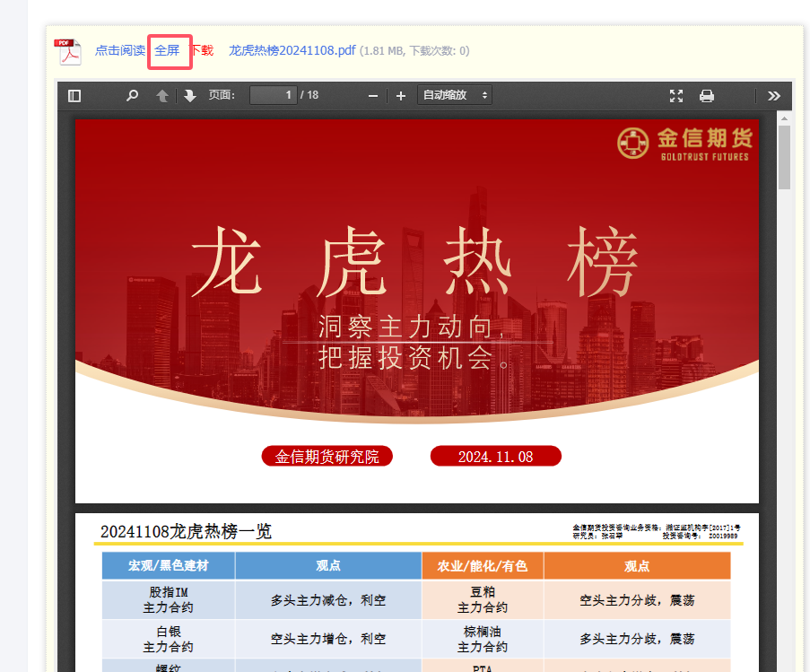Click the 20241108龙虎热榜一览 heading
This screenshot has width=810, height=672.
(186, 531)
